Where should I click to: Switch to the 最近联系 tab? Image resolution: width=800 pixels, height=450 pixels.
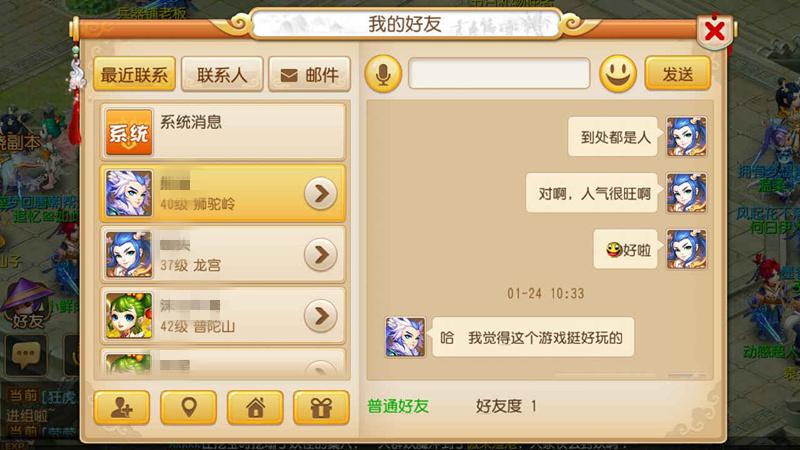[x=135, y=74]
